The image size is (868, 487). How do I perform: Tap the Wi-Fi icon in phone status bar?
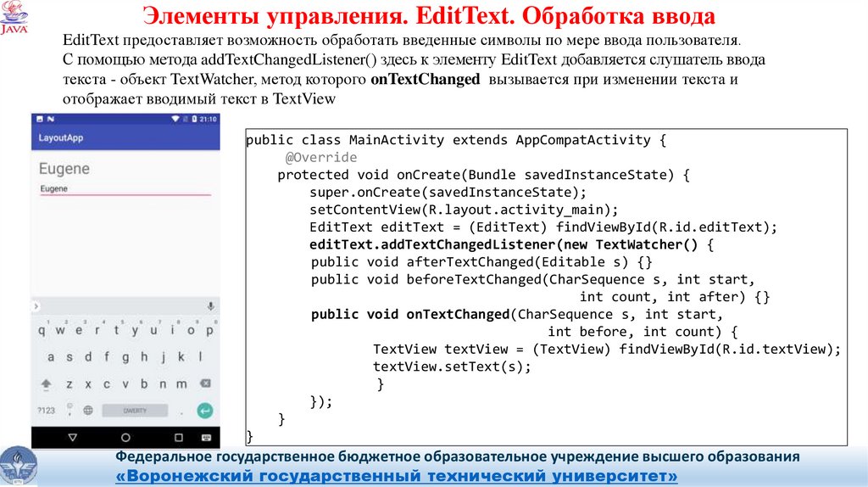(175, 119)
